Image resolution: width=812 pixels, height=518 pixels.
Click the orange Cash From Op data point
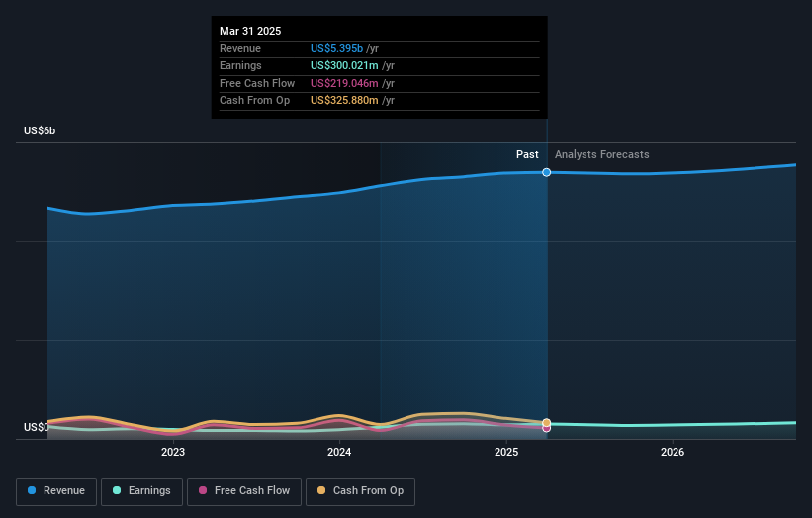point(546,423)
